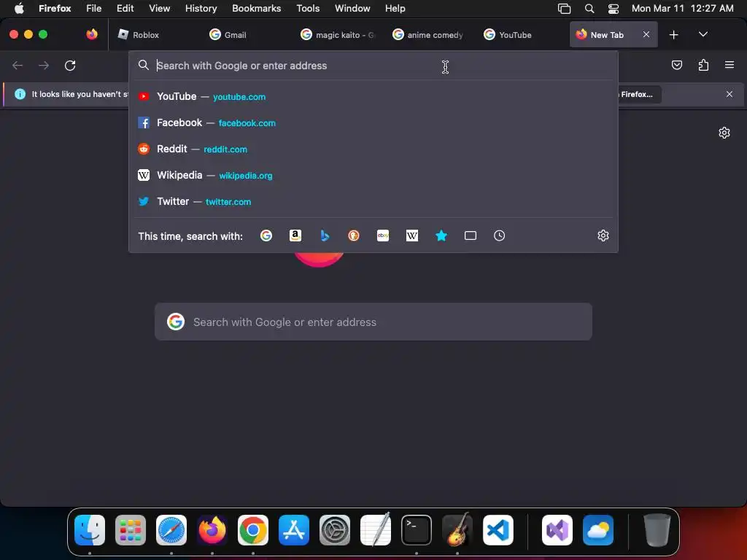
Task: Search bookmarks using the star icon
Action: click(441, 236)
